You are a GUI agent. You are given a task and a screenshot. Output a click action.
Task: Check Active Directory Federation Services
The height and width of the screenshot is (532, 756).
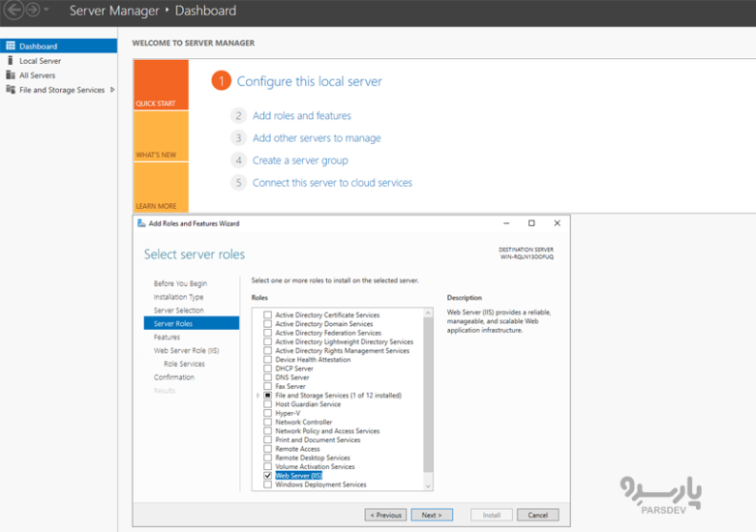[x=267, y=333]
